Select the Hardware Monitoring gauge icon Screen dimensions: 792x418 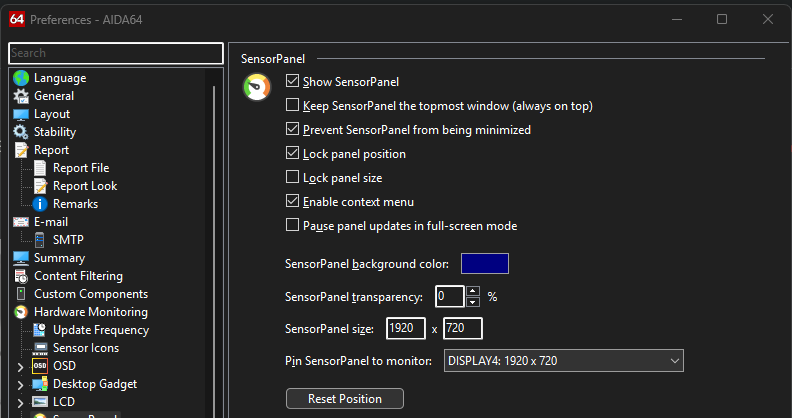pyautogui.click(x=21, y=312)
